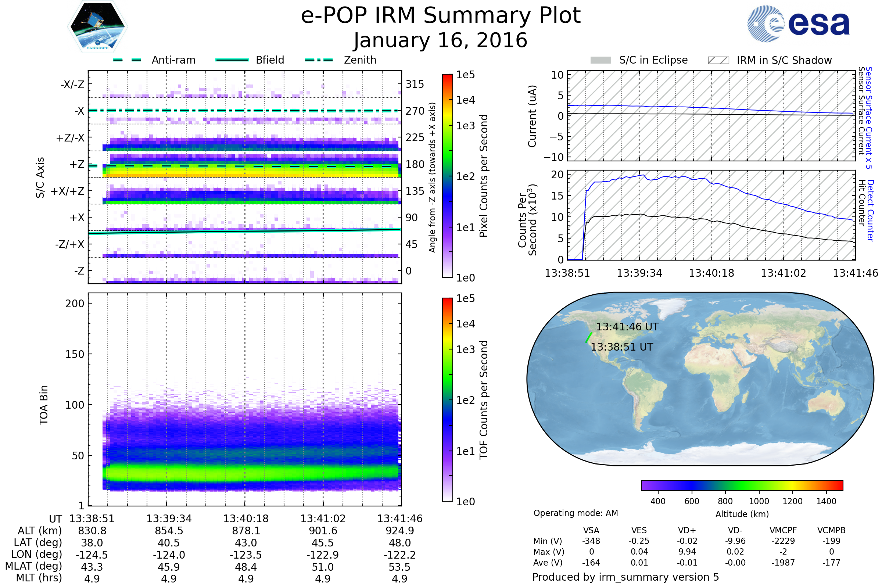
Task: Click the Produced by irm_summary version 5 text
Action: pos(625,577)
